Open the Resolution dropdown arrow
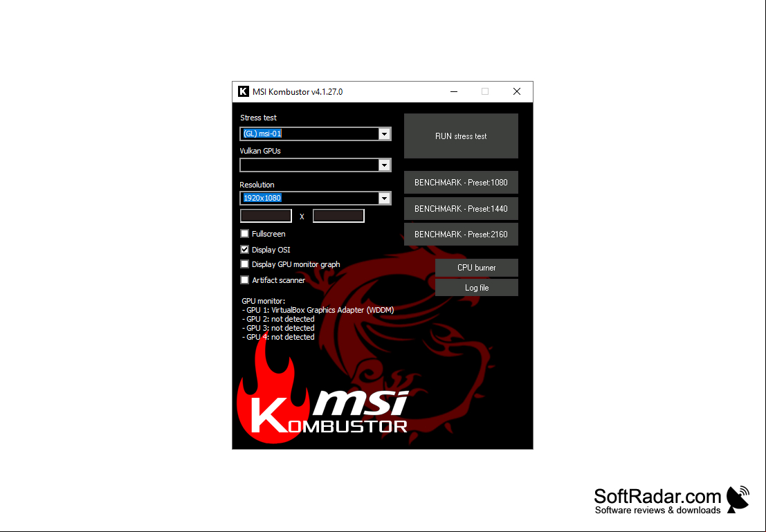 (x=385, y=198)
